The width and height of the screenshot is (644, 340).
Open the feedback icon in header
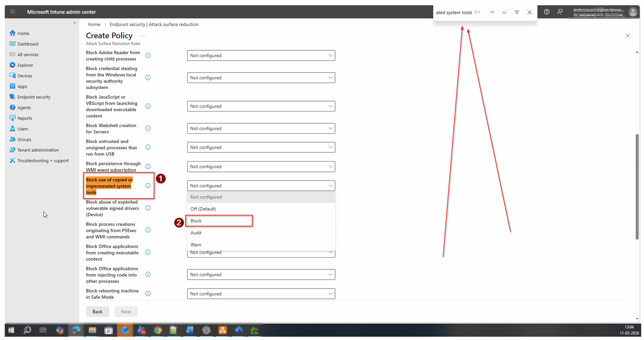click(560, 12)
